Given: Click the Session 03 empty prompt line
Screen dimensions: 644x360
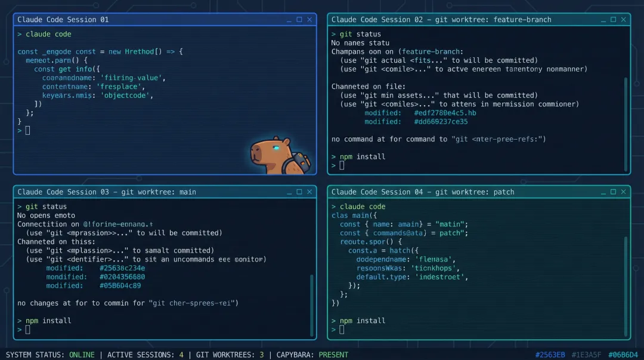Looking at the screenshot, I should [x=27, y=330].
